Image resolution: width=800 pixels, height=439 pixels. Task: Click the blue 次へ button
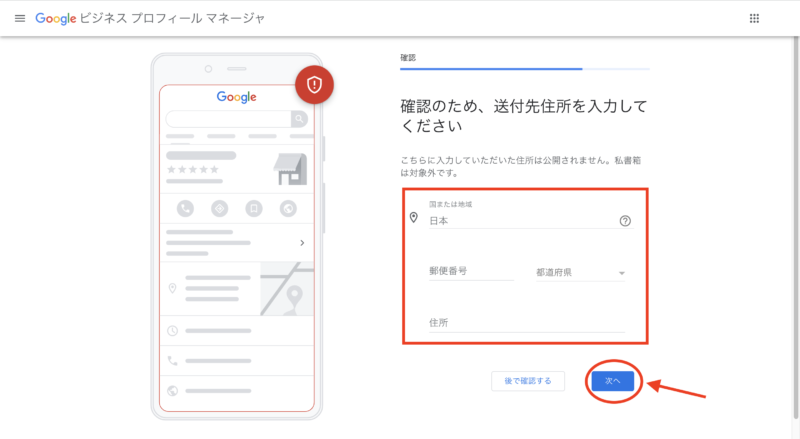click(x=613, y=381)
